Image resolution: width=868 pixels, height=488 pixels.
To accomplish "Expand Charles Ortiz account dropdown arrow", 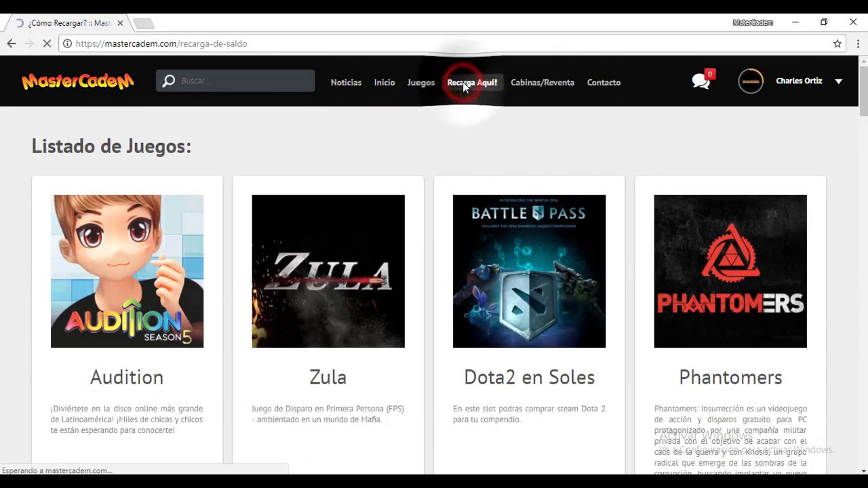I will coord(839,81).
